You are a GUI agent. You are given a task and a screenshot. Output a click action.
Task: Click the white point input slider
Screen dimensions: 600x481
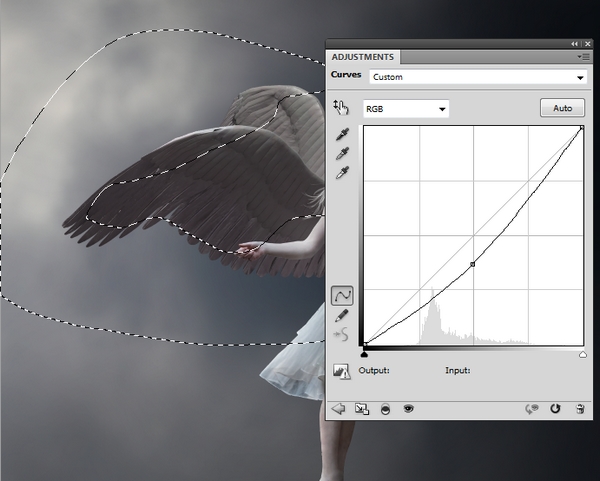click(583, 353)
